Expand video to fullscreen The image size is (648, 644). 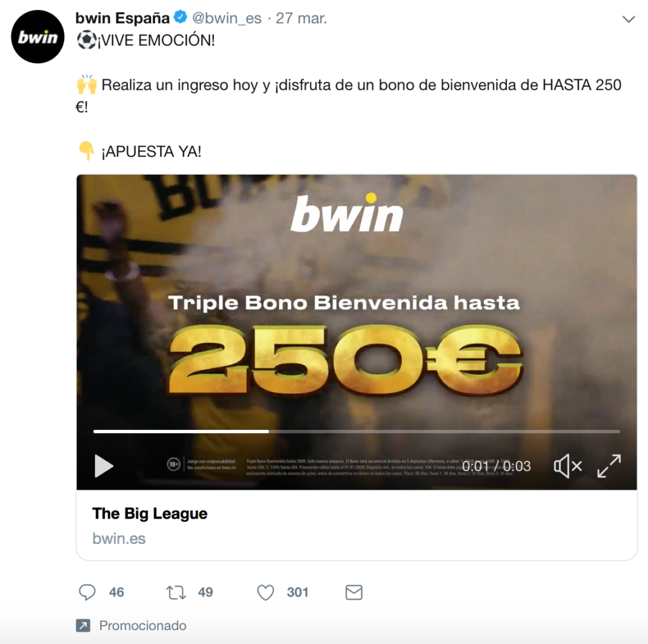[609, 466]
